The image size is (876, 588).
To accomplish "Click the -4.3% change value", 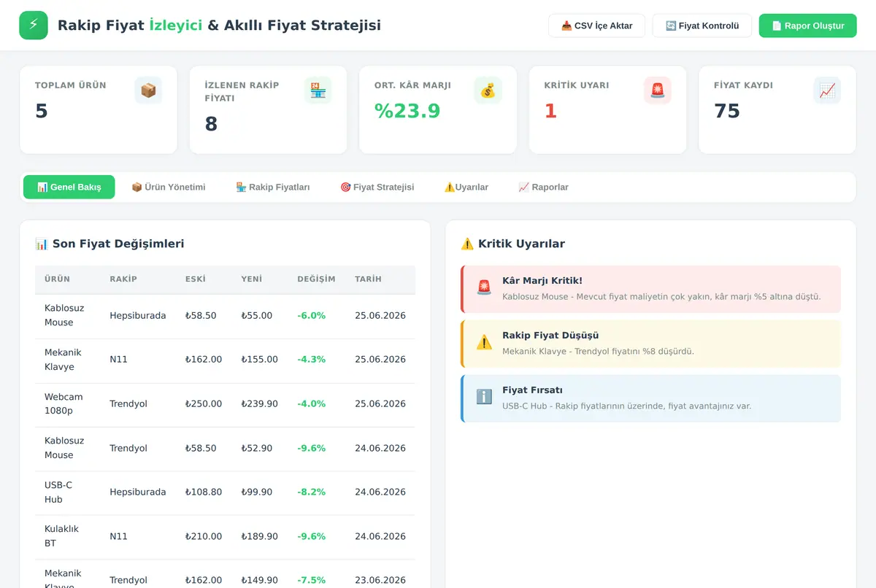I will pyautogui.click(x=312, y=360).
